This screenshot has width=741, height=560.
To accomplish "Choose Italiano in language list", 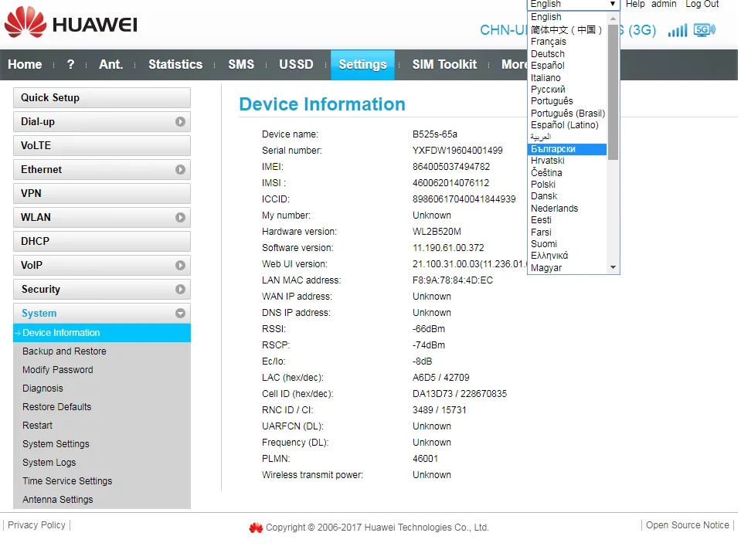I will pyautogui.click(x=566, y=77).
